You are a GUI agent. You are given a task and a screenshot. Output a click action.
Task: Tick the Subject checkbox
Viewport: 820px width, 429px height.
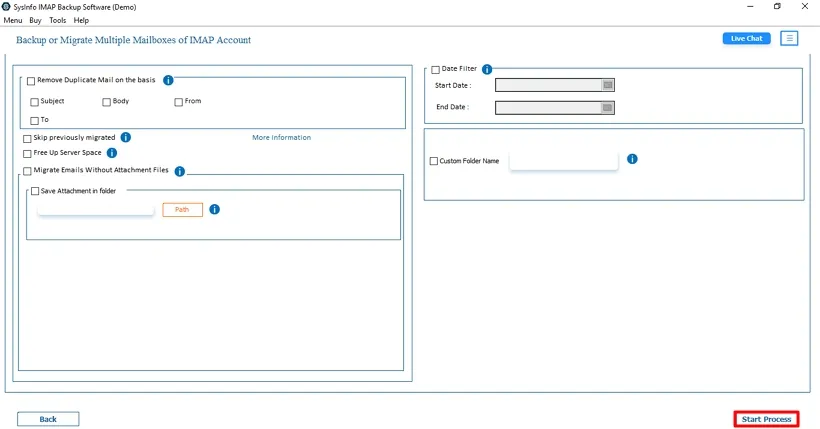point(35,102)
